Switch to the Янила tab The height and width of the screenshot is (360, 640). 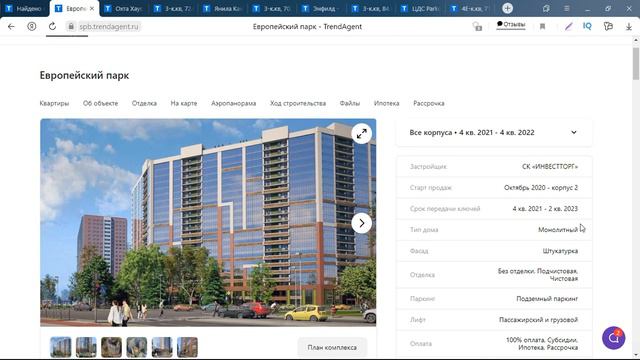(222, 8)
